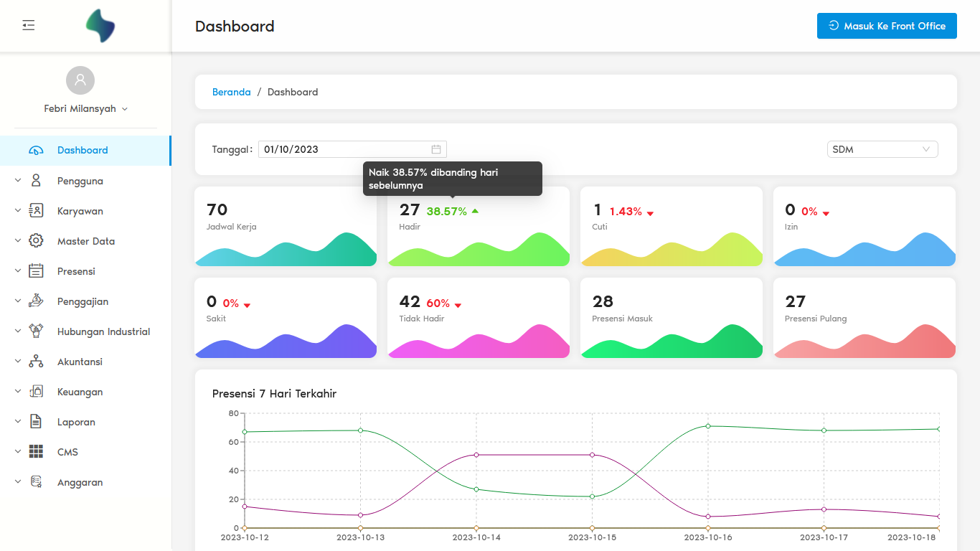
Task: Click the 2023-10-14 axis label
Action: coord(476,537)
